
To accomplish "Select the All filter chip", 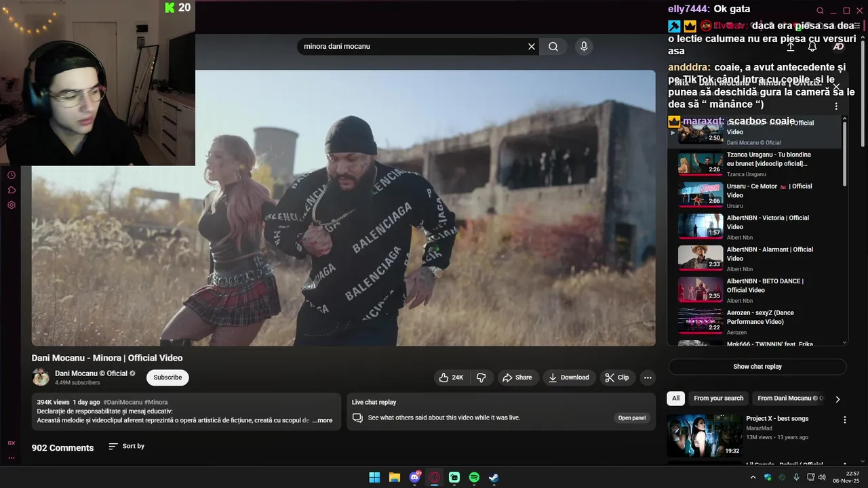I will pyautogui.click(x=675, y=399).
